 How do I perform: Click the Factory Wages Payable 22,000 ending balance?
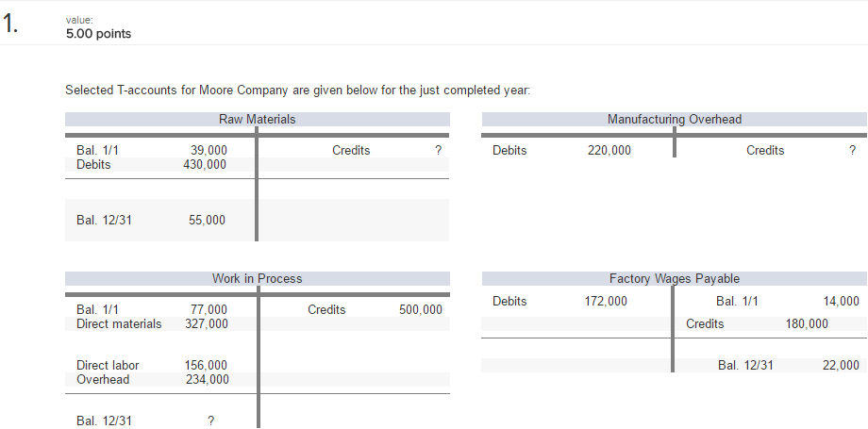point(841,366)
